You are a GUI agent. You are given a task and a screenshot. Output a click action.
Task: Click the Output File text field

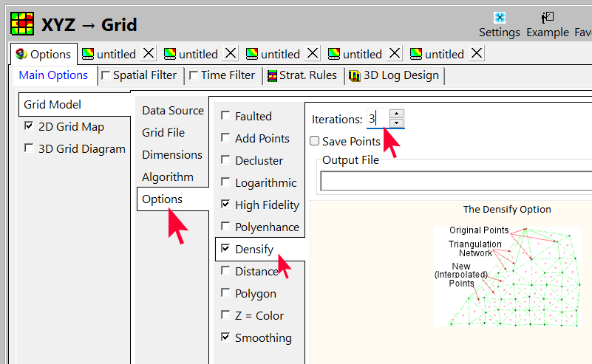pos(455,181)
